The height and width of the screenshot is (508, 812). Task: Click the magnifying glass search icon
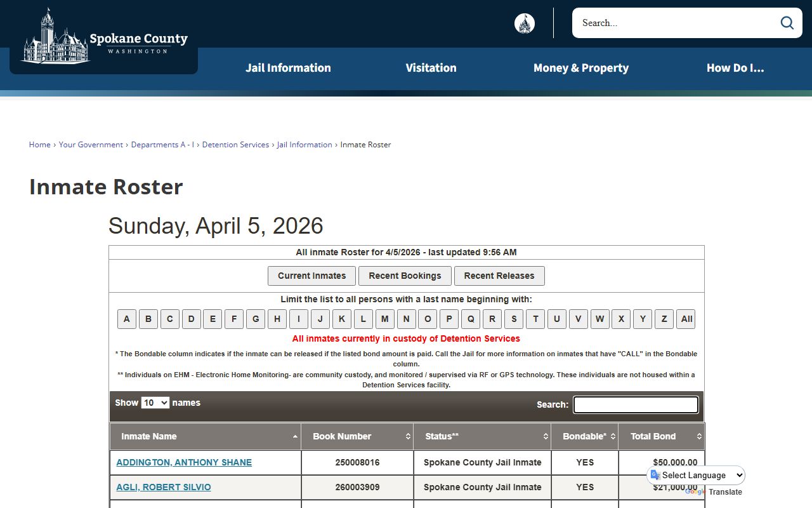point(787,23)
